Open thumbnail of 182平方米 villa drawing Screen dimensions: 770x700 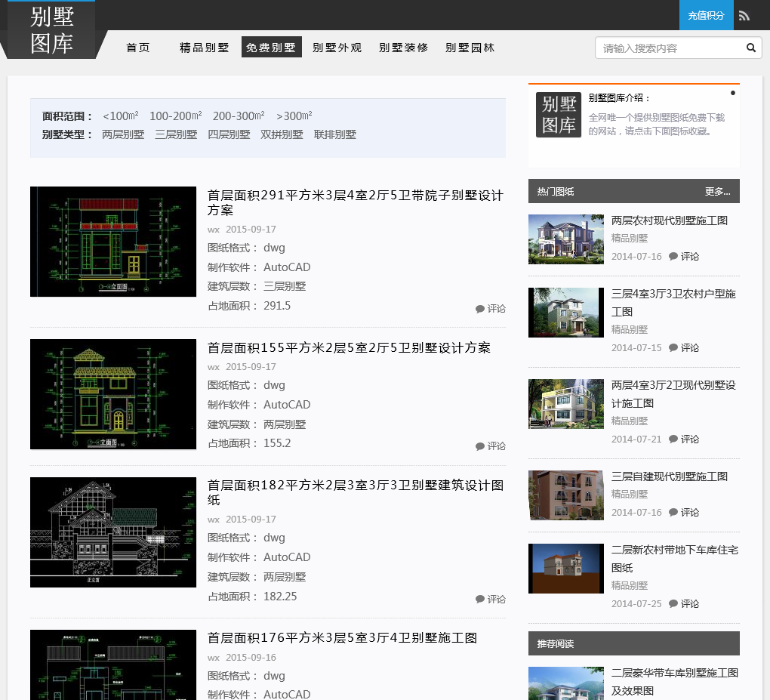tap(113, 532)
